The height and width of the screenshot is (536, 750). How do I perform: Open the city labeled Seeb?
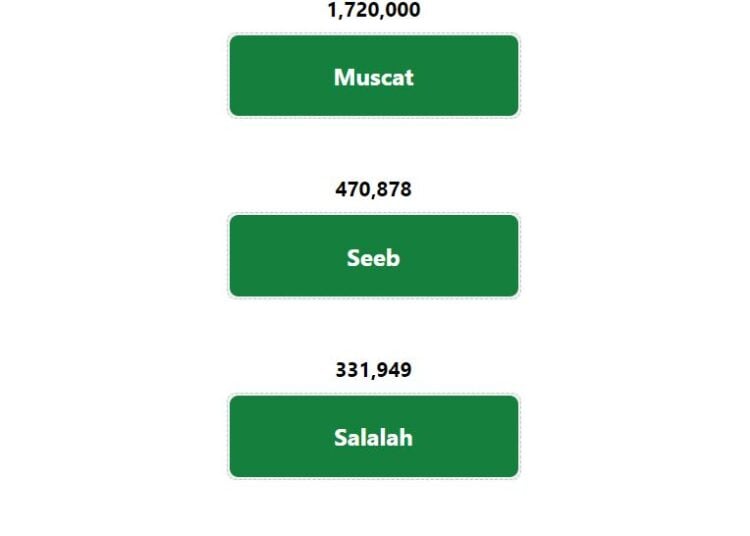[374, 256]
